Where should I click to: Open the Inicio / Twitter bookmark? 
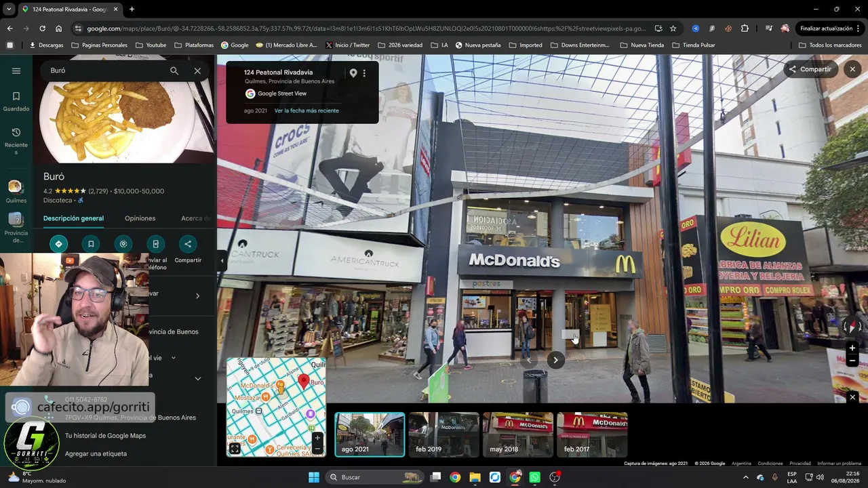click(347, 45)
